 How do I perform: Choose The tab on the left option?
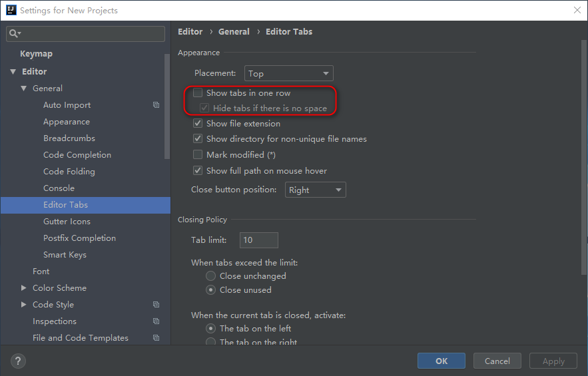210,328
